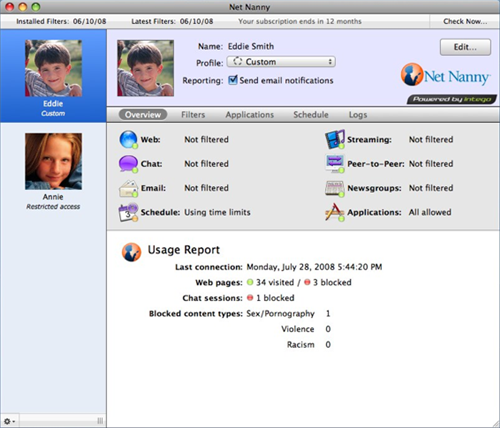
Task: Switch to the Filters tab
Action: point(193,115)
